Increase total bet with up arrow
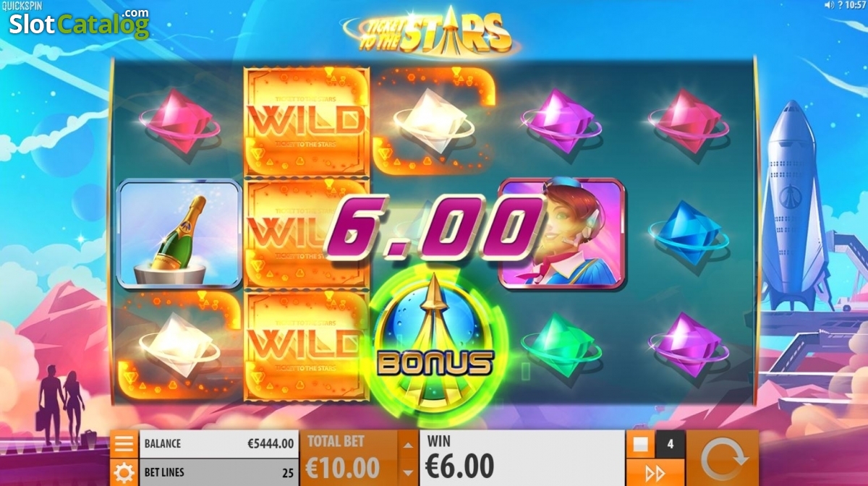 pos(408,444)
